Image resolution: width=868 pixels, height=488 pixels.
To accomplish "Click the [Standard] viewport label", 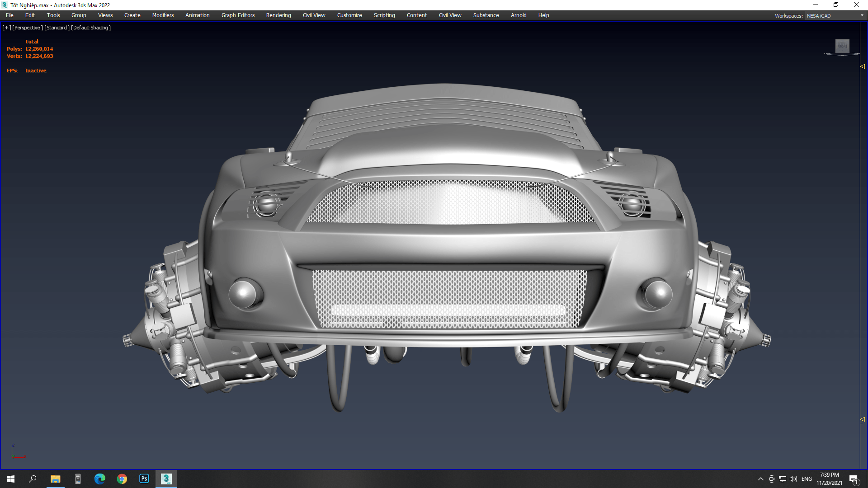I will click(57, 28).
